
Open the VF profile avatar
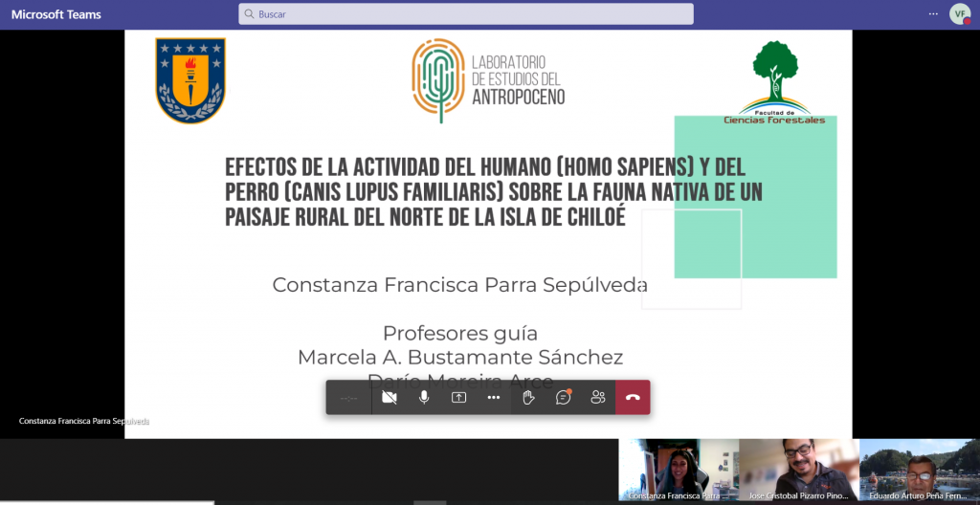click(960, 13)
